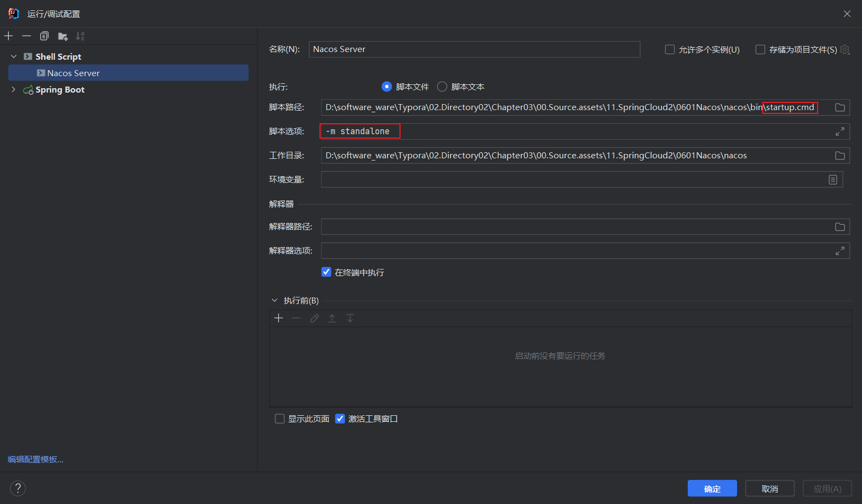The height and width of the screenshot is (504, 862).
Task: Click the 确定 button
Action: coord(712,489)
